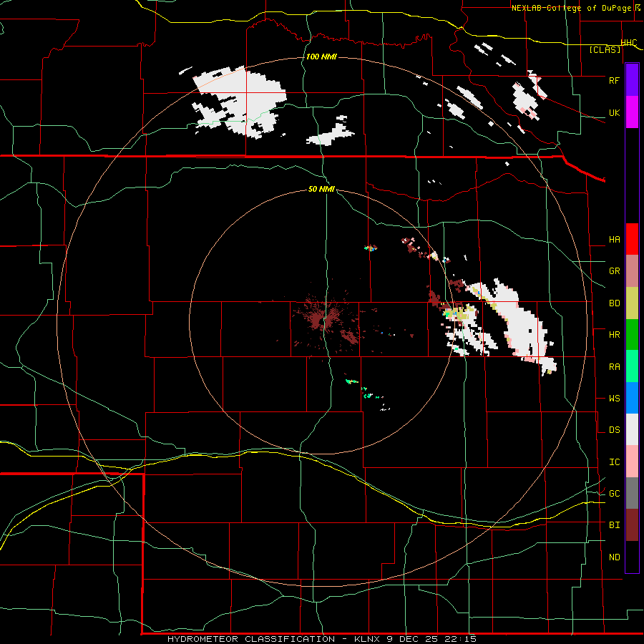The width and height of the screenshot is (644, 644).
Task: Click the WS legend label
Action: tap(614, 399)
